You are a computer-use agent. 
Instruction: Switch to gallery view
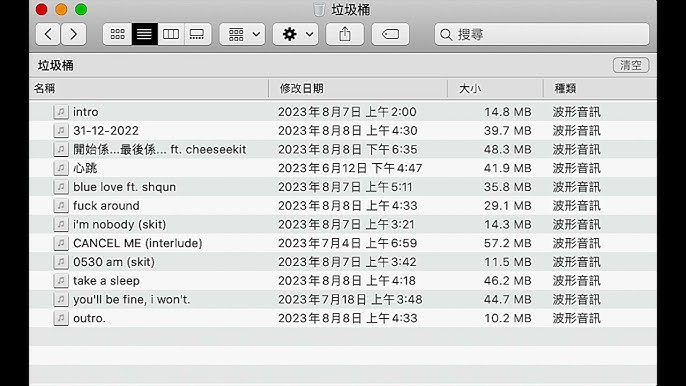pyautogui.click(x=197, y=34)
